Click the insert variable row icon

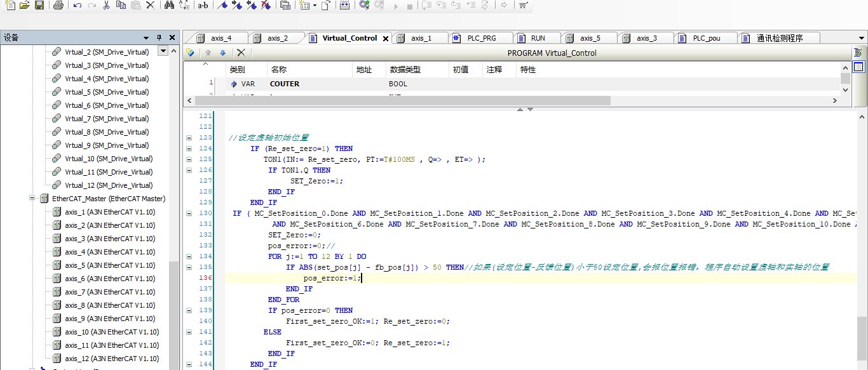point(190,53)
